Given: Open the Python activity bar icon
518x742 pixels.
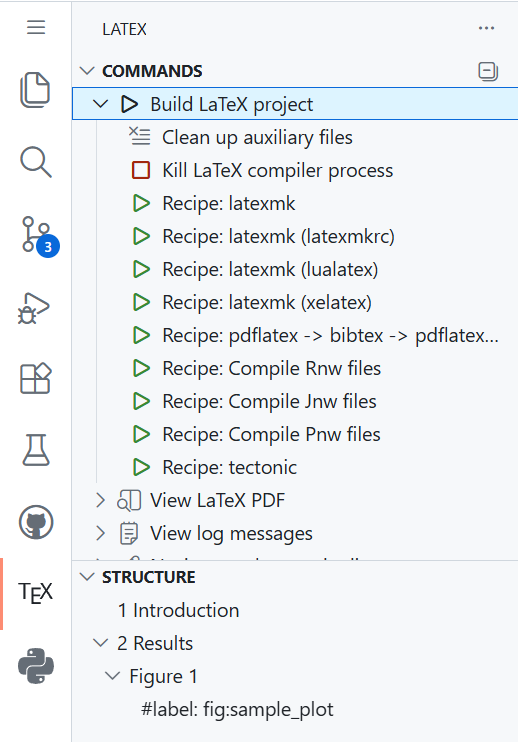Looking at the screenshot, I should 36,666.
